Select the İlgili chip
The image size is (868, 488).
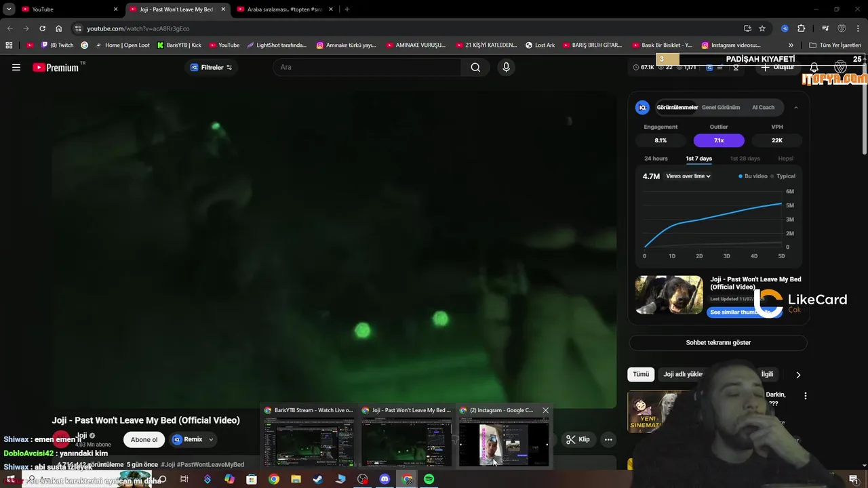[767, 374]
